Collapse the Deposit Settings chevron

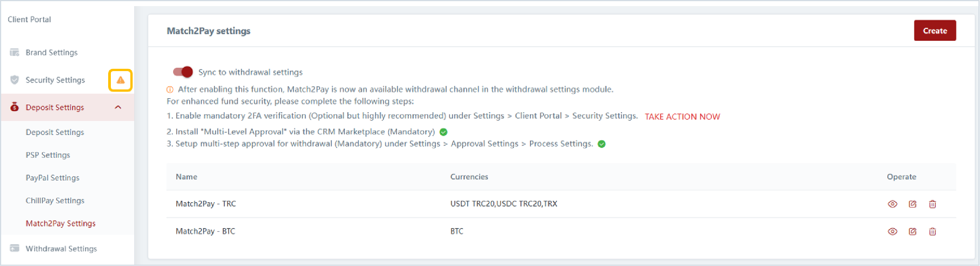(x=118, y=107)
